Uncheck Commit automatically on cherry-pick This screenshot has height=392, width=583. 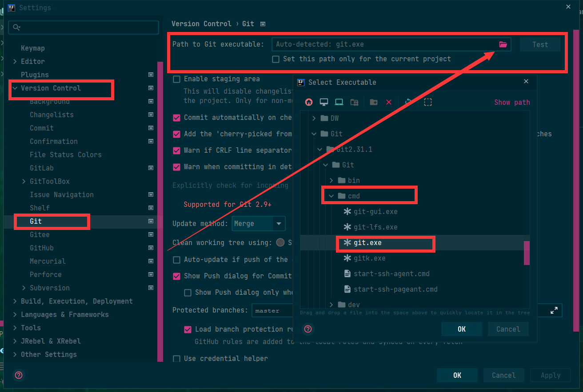(176, 118)
